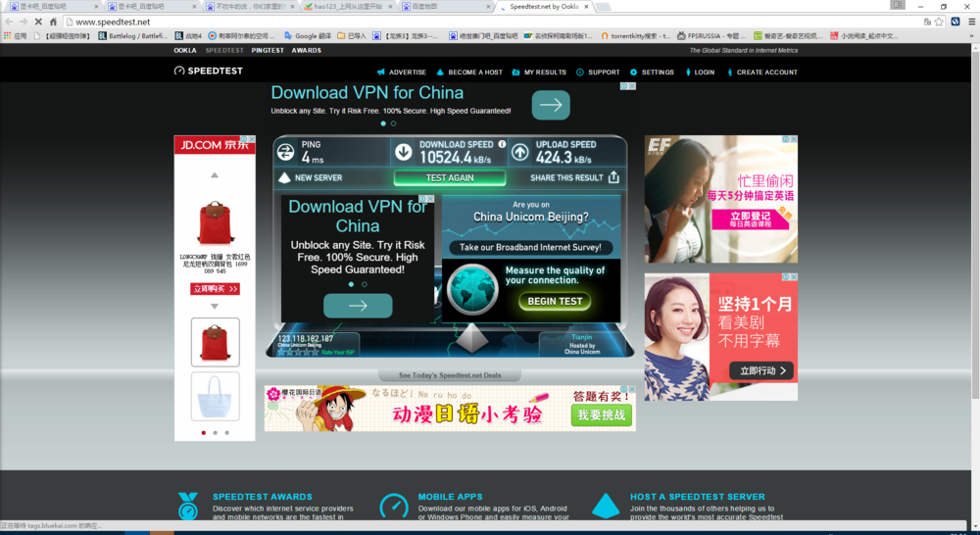This screenshot has height=535, width=980.
Task: Click the TEST AGAIN button
Action: (x=450, y=178)
